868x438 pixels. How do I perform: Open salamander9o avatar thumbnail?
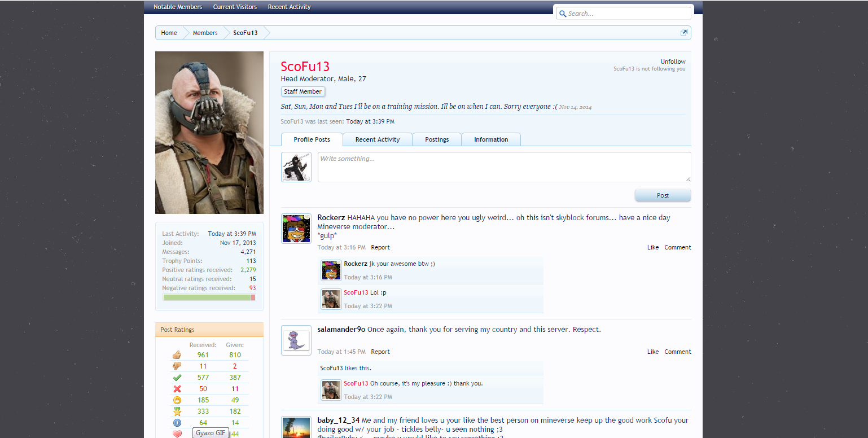click(x=296, y=341)
